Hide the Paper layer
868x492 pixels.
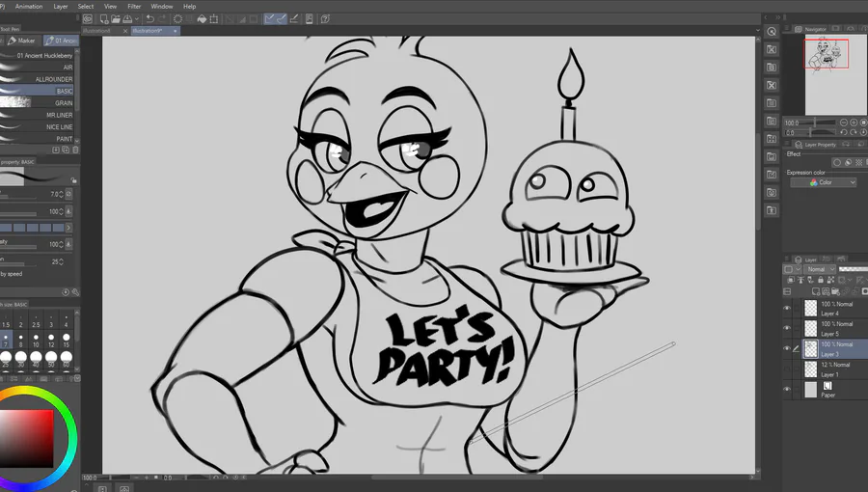[x=787, y=390]
